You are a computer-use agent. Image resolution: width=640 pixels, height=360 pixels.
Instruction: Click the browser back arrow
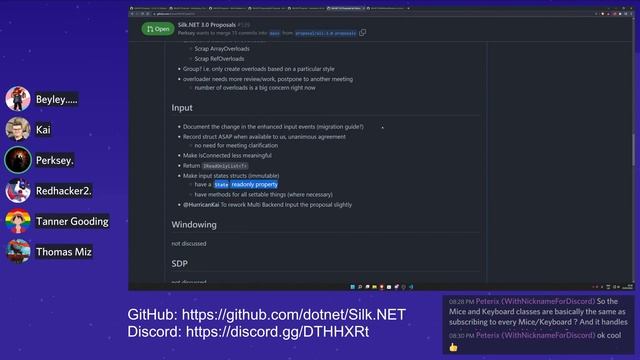point(132,14)
